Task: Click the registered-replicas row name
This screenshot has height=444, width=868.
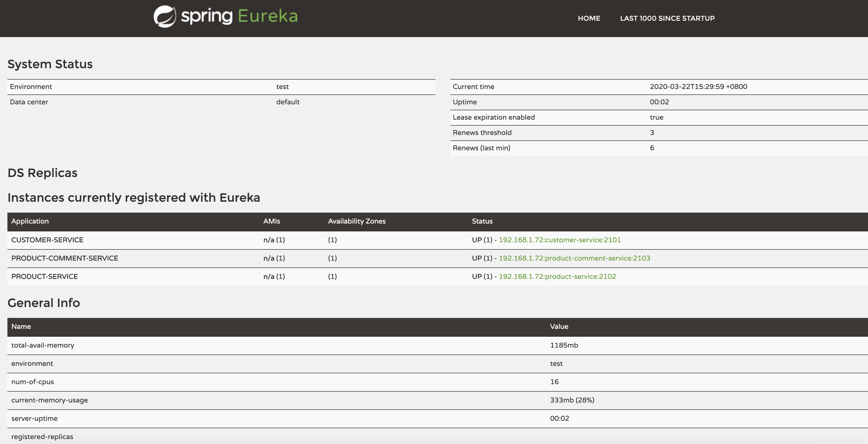Action: (42, 437)
